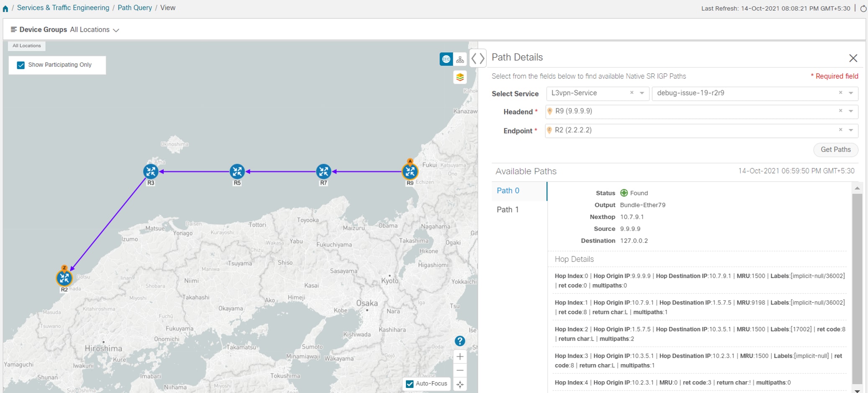Viewport: 868px width, 393px height.
Task: Zoom out on the map
Action: coord(460,370)
